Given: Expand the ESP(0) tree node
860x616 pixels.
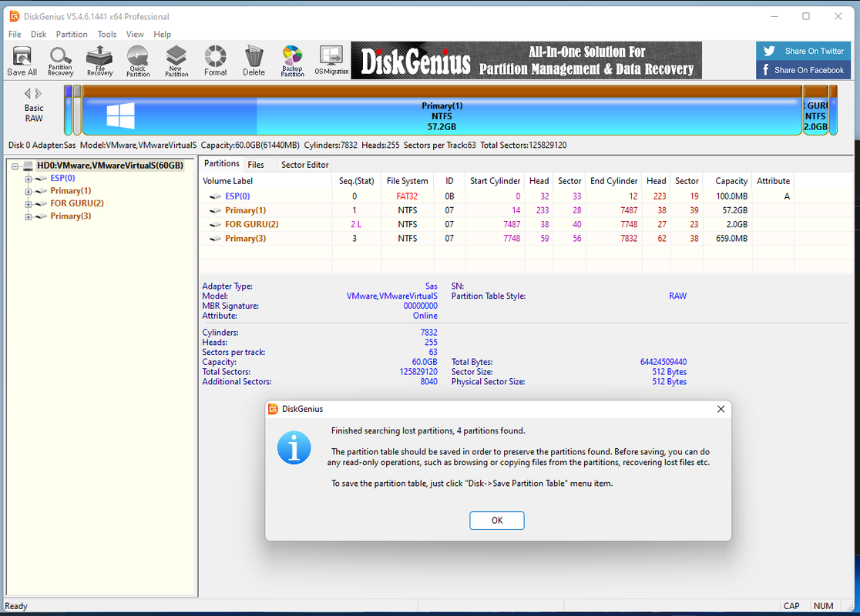Looking at the screenshot, I should coord(28,179).
